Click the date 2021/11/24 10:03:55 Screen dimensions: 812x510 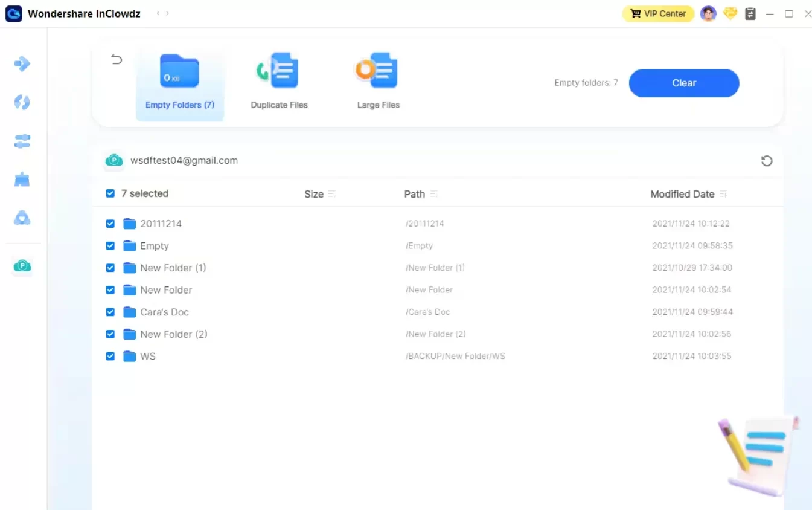tap(692, 356)
